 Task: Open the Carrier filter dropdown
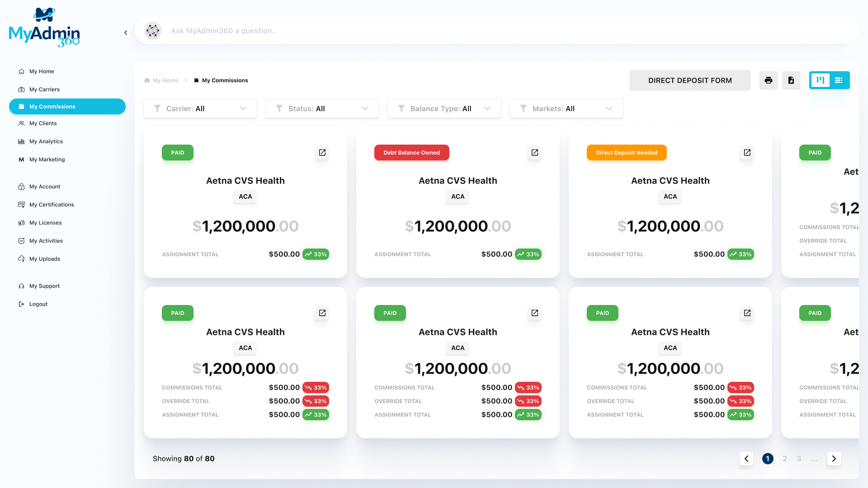point(200,108)
